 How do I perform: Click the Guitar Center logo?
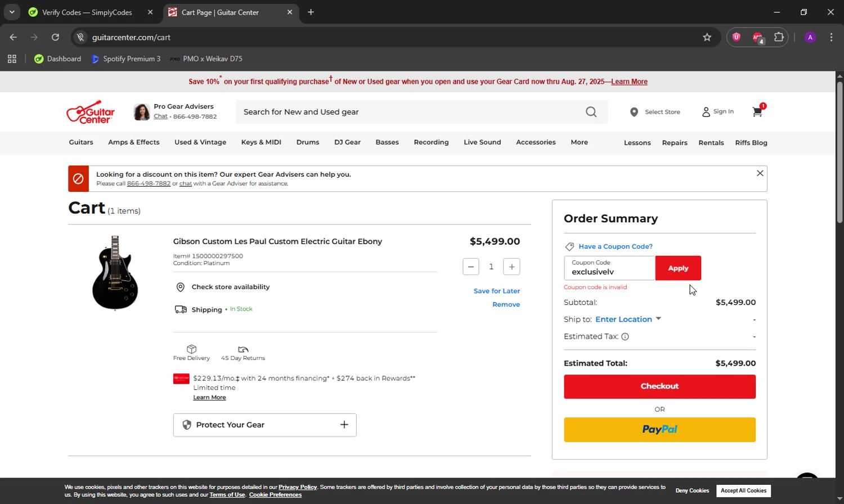point(91,112)
